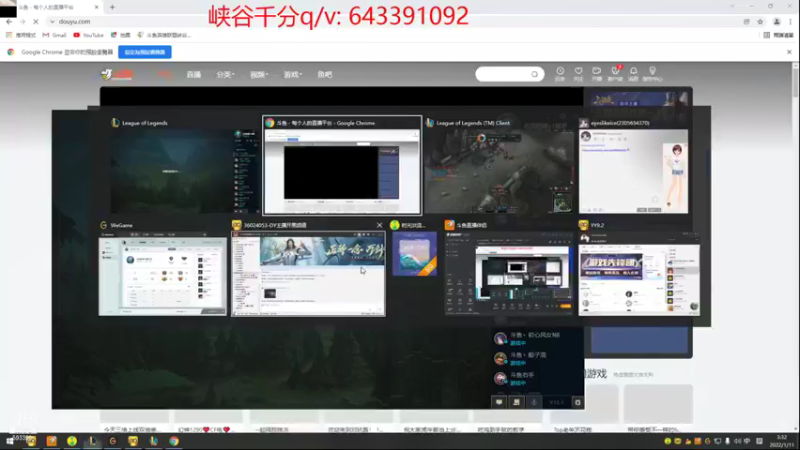The width and height of the screenshot is (800, 450).
Task: Open the follow heart icon in Douyu header
Action: point(578,73)
